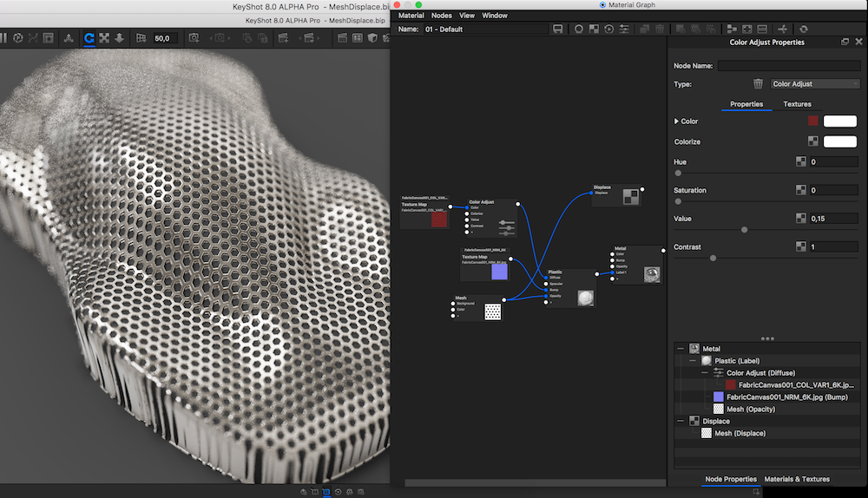Click the align nodes icon in graph toolbar
868x498 pixels.
click(731, 29)
